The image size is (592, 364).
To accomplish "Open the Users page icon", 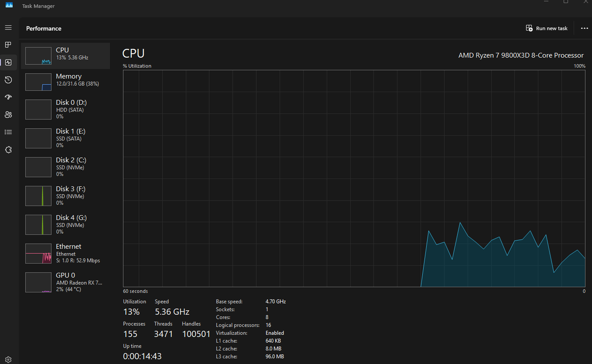I will 8,114.
